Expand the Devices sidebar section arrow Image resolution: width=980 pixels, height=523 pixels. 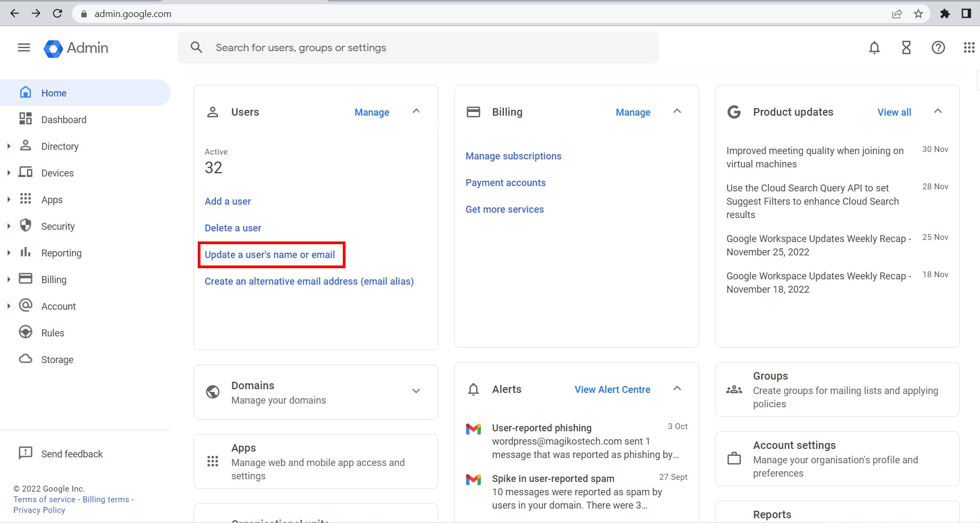pyautogui.click(x=9, y=172)
